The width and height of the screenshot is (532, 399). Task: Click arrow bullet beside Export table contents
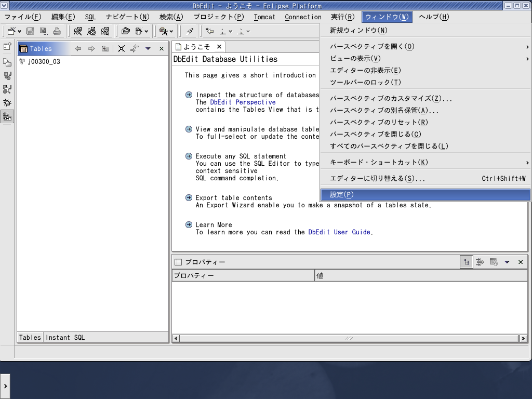(189, 197)
